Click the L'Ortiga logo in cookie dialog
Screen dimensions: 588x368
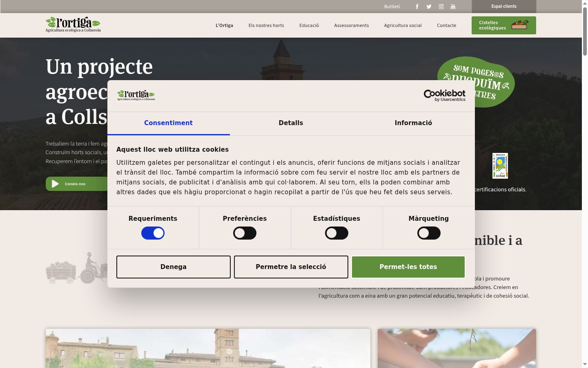pos(136,95)
